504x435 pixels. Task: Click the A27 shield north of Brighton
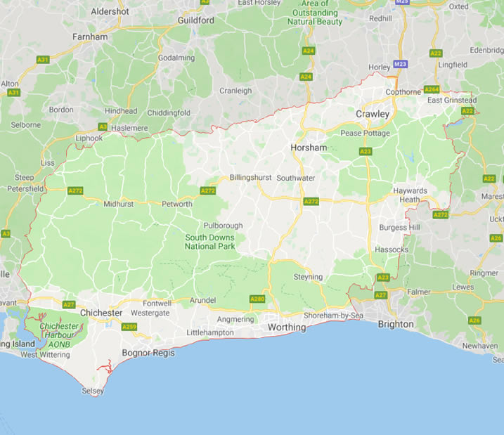click(380, 294)
